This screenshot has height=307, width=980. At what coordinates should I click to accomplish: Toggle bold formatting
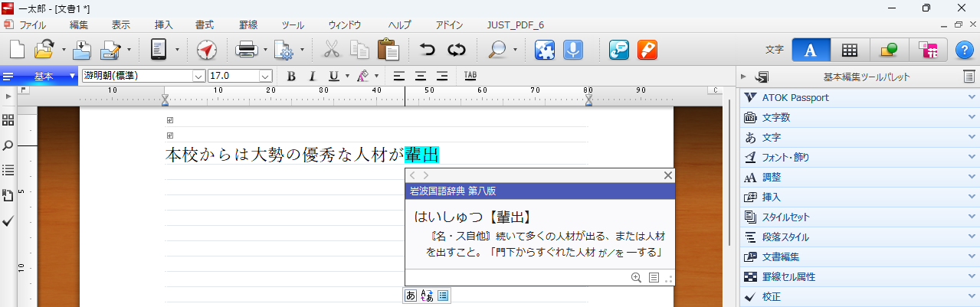(291, 76)
